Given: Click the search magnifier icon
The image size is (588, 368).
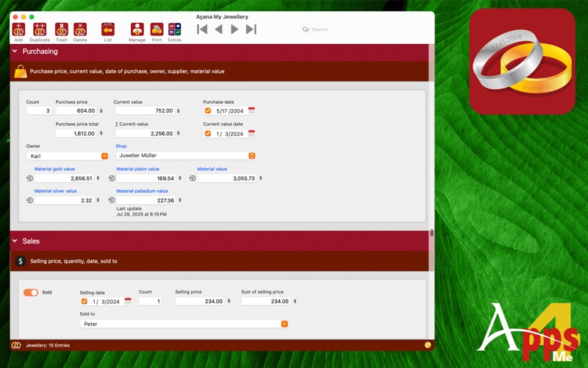Looking at the screenshot, I should click(x=306, y=29).
